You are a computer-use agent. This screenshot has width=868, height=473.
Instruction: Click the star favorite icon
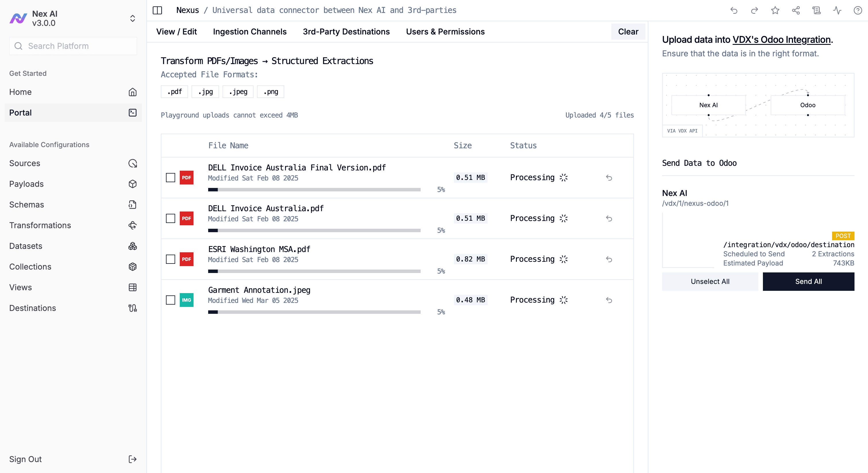pos(775,10)
